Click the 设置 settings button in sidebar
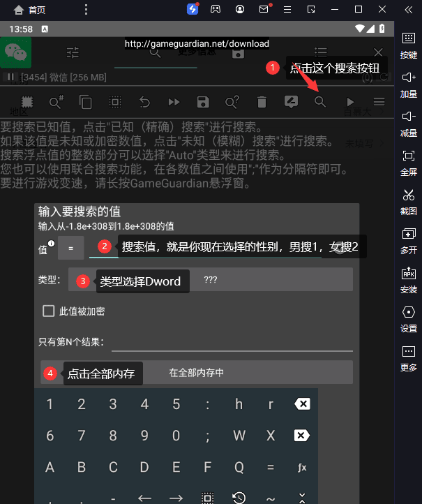Image resolution: width=422 pixels, height=504 pixels. pos(409,319)
